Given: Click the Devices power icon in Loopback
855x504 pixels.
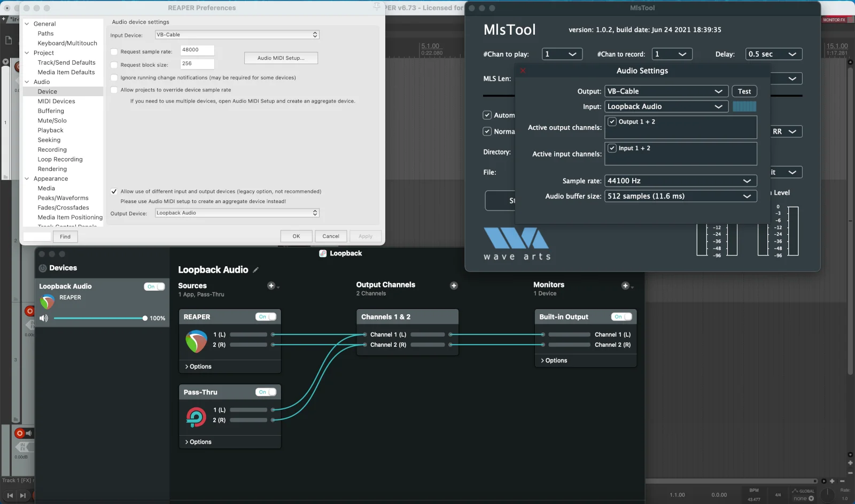Looking at the screenshot, I should pos(43,268).
